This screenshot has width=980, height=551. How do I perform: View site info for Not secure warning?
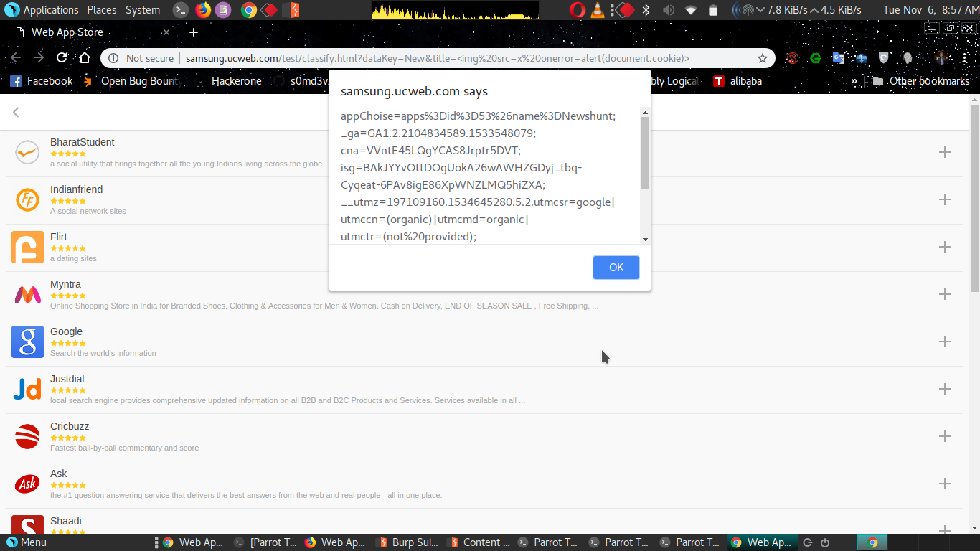click(142, 58)
